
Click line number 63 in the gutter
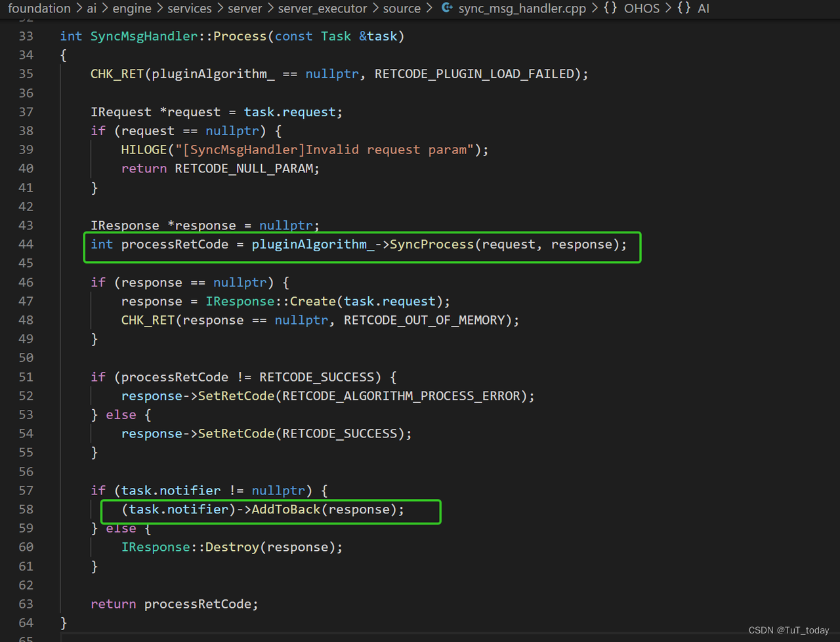point(26,603)
